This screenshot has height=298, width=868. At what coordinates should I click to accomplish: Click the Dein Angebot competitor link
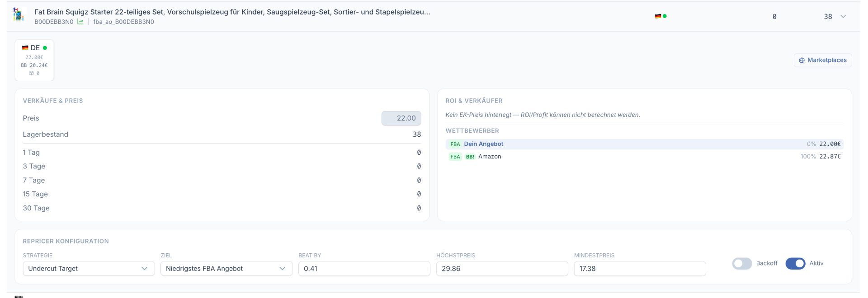pyautogui.click(x=483, y=144)
